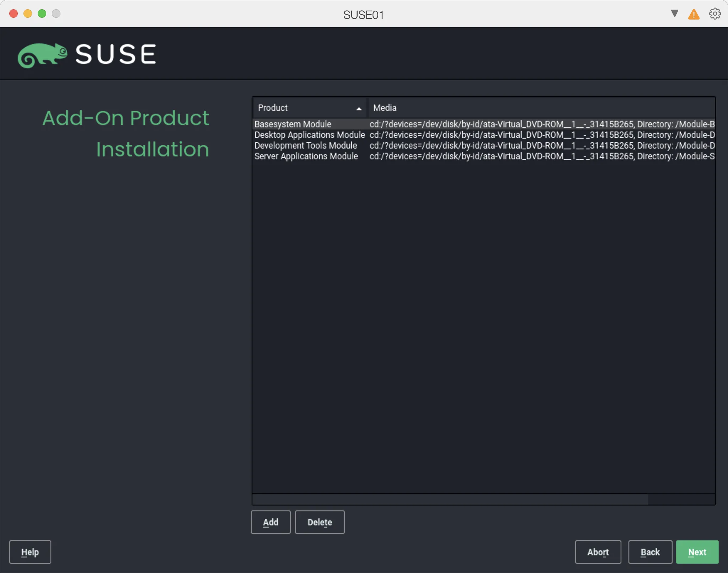This screenshot has height=573, width=728.
Task: Open the Help dialog
Action: (30, 552)
